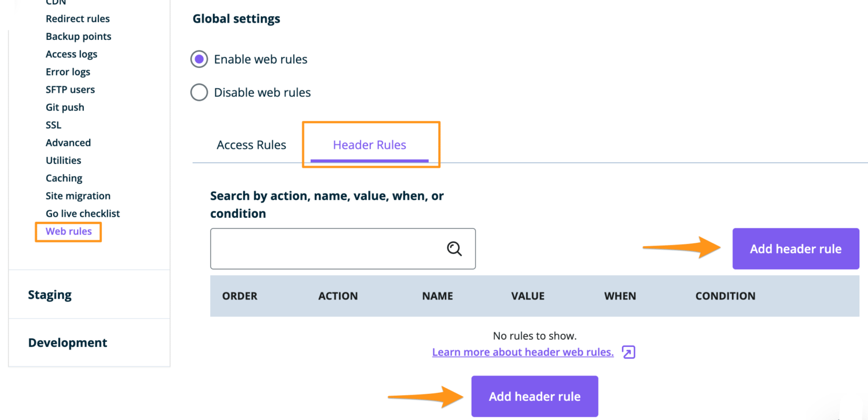
Task: Open the Redirect rules page
Action: point(78,19)
